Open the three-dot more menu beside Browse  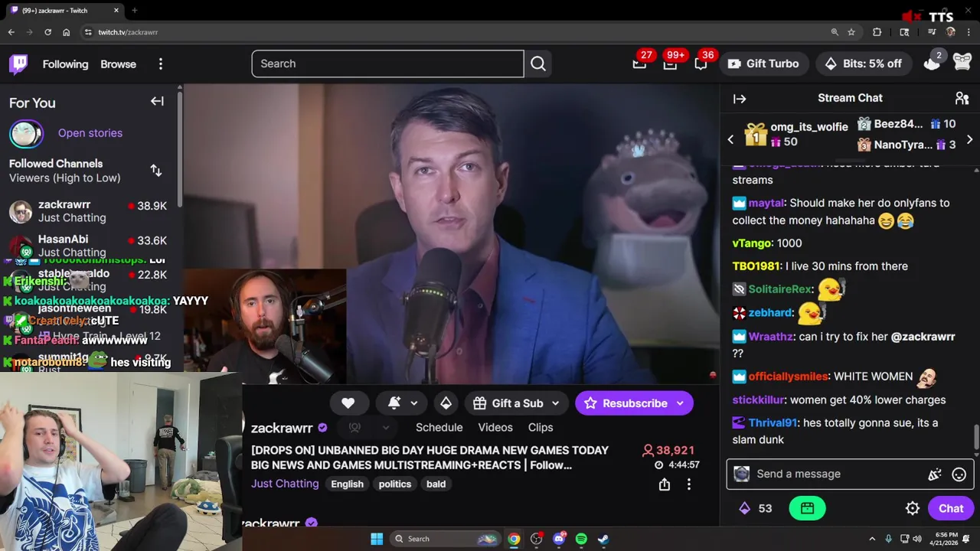(x=160, y=64)
